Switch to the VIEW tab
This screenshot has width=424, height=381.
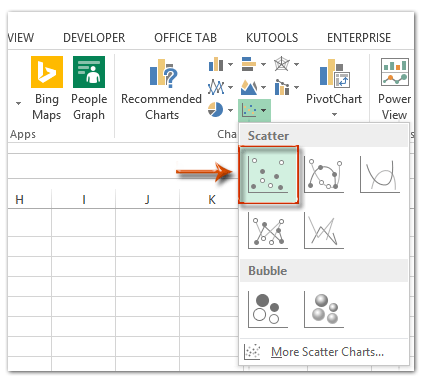click(21, 38)
